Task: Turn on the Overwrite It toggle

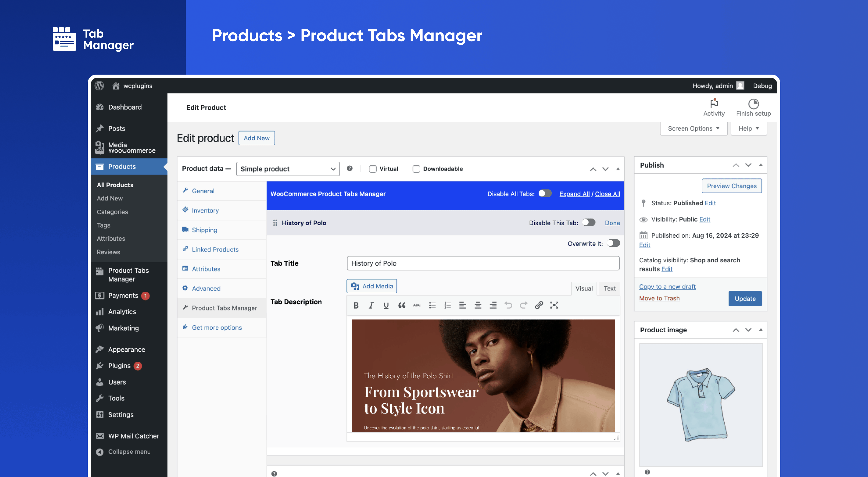Action: pos(613,243)
